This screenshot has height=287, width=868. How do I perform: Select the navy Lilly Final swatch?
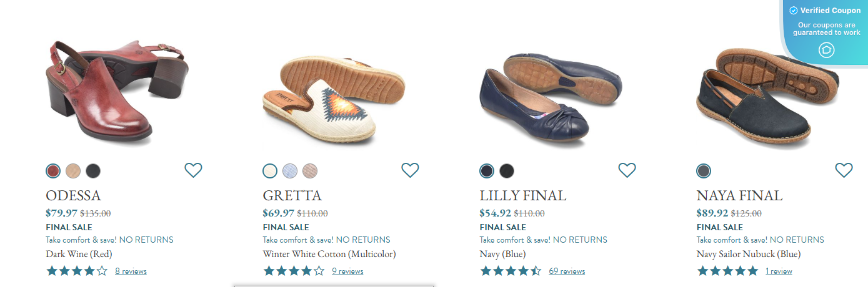tap(487, 171)
